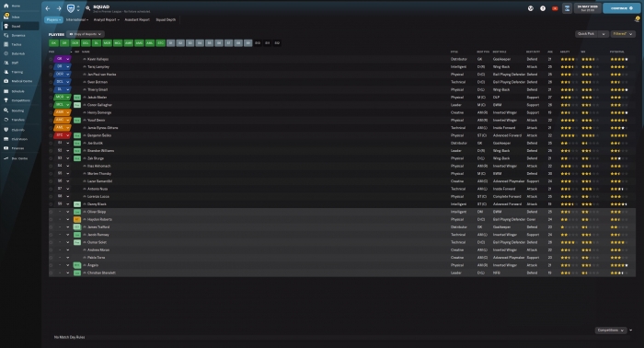Open the Home sidebar icon
Viewport: 644px width, 348px height.
pos(6,6)
